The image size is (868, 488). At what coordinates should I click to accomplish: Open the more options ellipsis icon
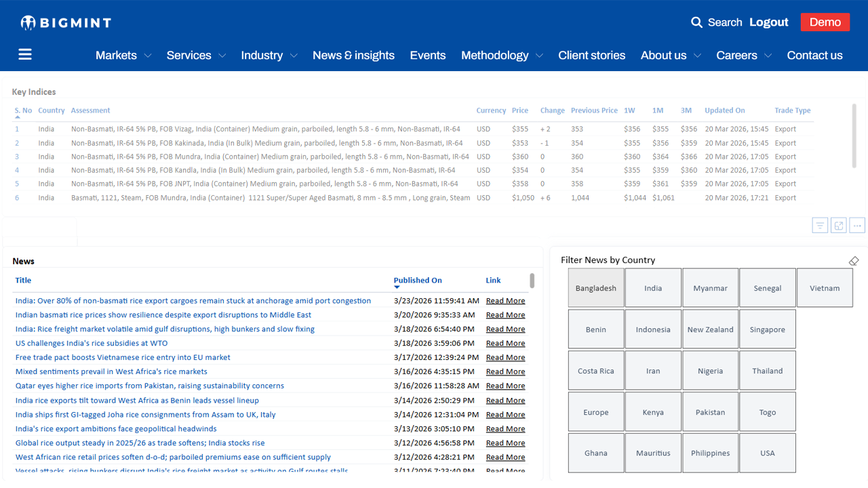click(x=857, y=226)
